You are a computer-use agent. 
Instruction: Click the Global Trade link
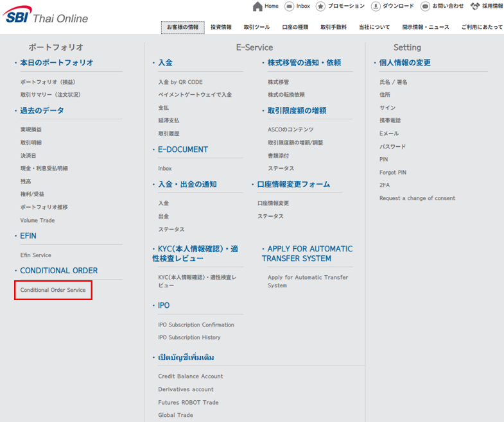[x=175, y=415]
